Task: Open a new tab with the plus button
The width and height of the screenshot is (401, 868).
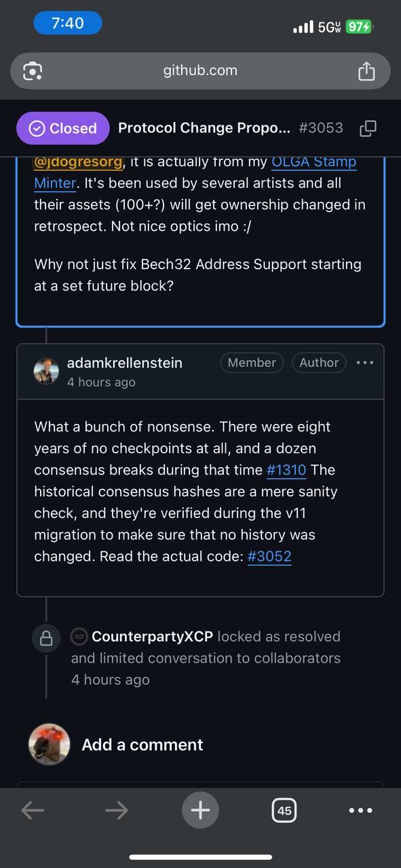Action: click(x=200, y=810)
